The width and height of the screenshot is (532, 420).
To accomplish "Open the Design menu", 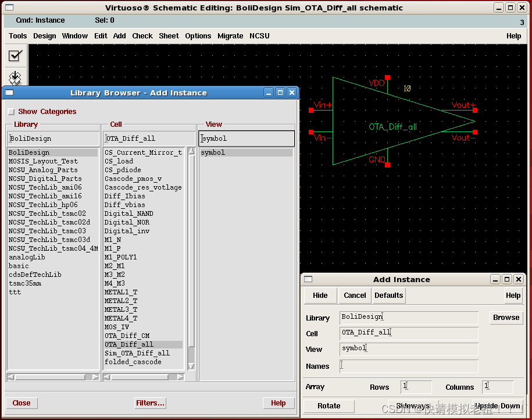I will [44, 36].
